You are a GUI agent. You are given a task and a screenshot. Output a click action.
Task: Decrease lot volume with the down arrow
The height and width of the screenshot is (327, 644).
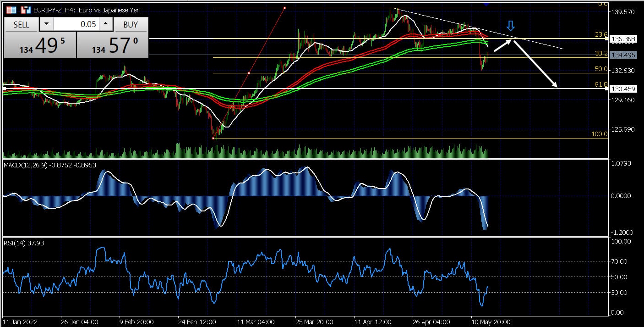pos(46,24)
